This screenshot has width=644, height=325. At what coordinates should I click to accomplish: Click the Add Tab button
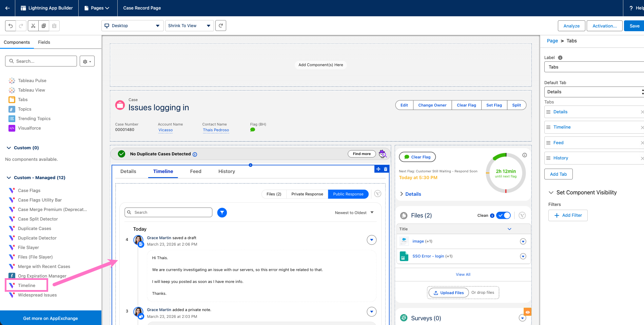559,174
